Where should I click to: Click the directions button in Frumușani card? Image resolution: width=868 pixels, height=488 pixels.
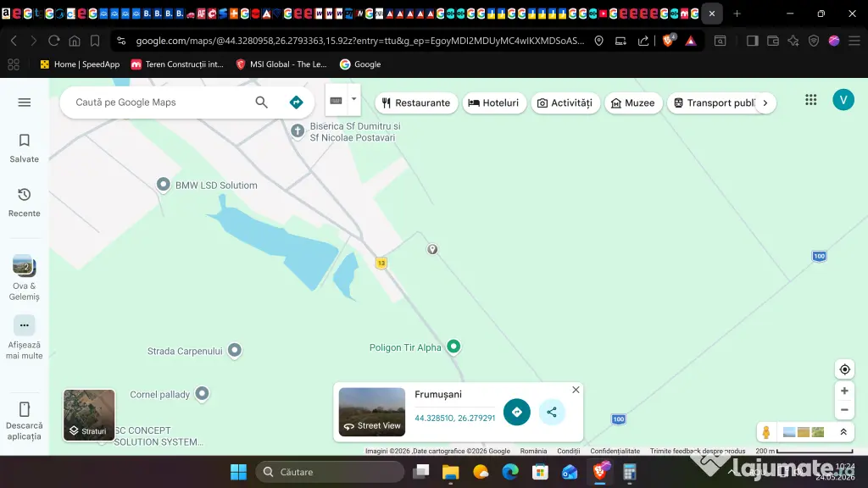[516, 412]
